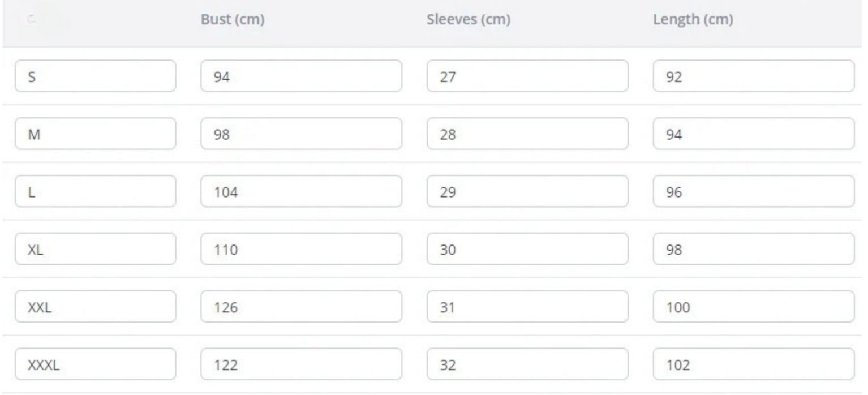Focus the XL size name field
The height and width of the screenshot is (395, 868).
click(x=95, y=249)
